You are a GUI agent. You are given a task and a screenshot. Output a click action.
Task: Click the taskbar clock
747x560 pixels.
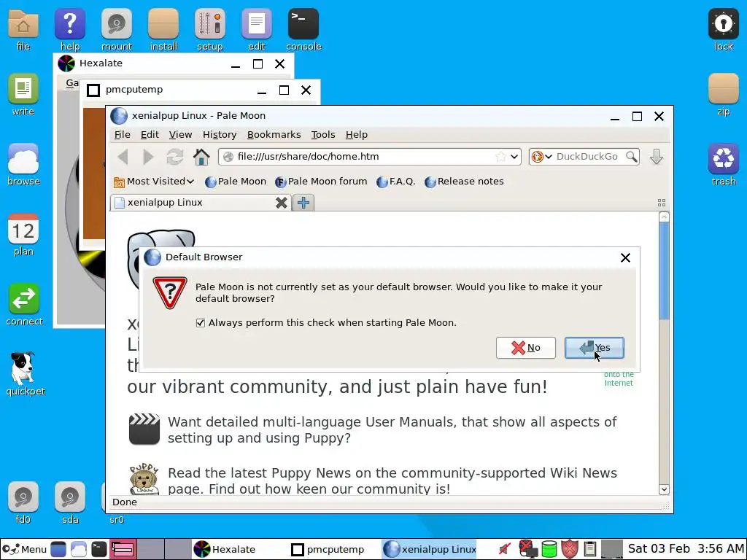click(x=686, y=549)
